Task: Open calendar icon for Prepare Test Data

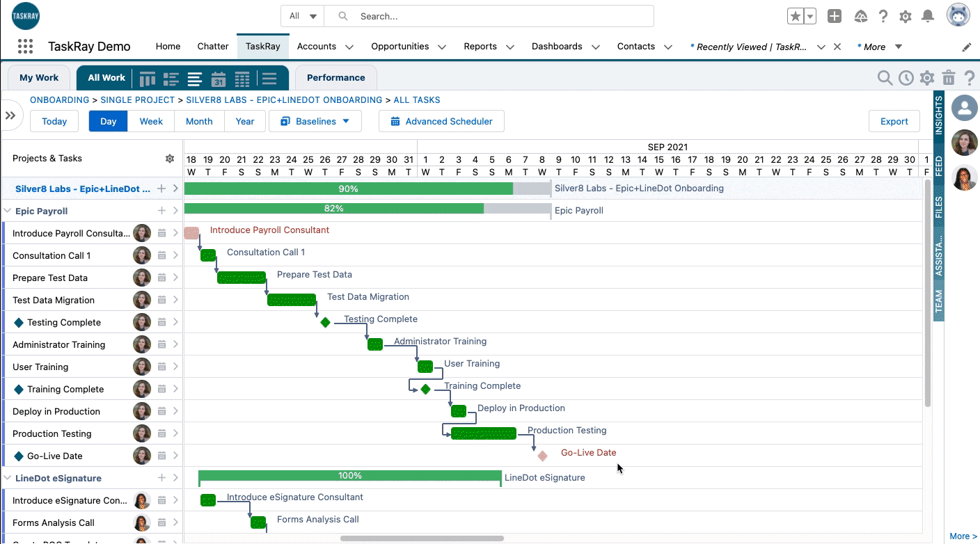Action: point(161,278)
